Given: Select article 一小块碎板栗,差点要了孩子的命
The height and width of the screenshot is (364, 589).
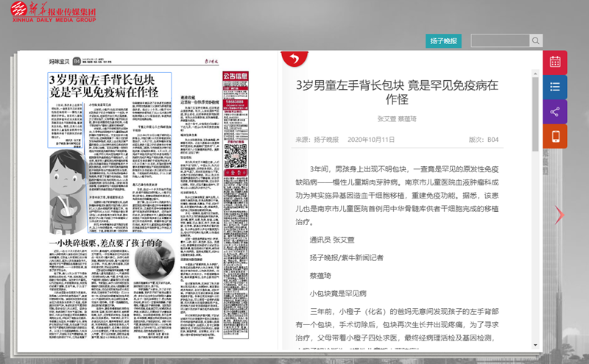Looking at the screenshot, I should tap(105, 243).
